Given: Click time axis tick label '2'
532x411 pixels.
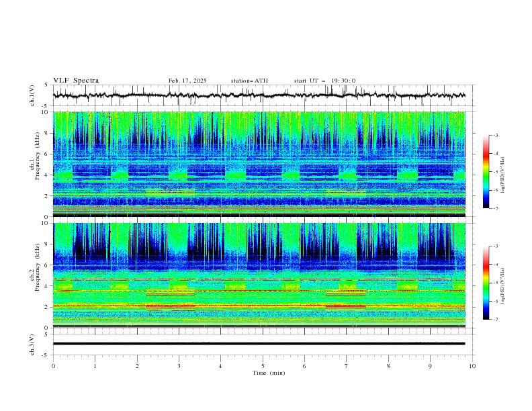Looking at the screenshot, I should [137, 366].
